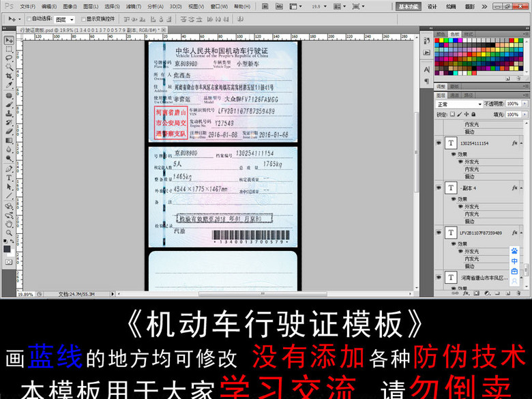Select the Spot Healing Brush tool
This screenshot has width=532, height=399.
(9, 96)
